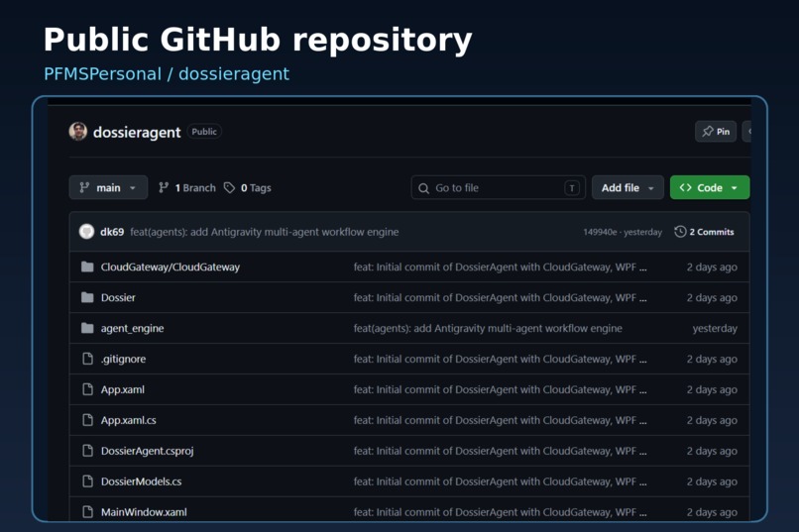Click the magnifier icon in Go to file

(x=423, y=188)
